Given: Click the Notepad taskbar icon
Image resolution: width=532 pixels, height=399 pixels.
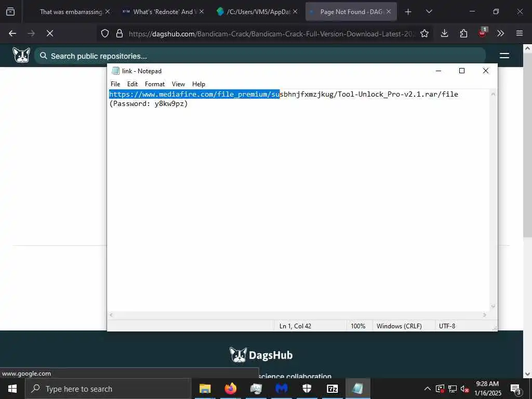Looking at the screenshot, I should coord(357,389).
